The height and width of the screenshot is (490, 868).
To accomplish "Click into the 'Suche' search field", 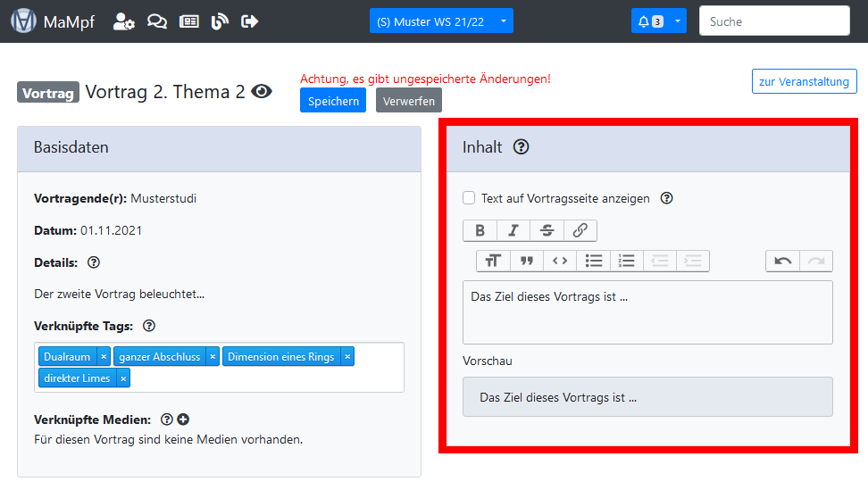I will 773,21.
